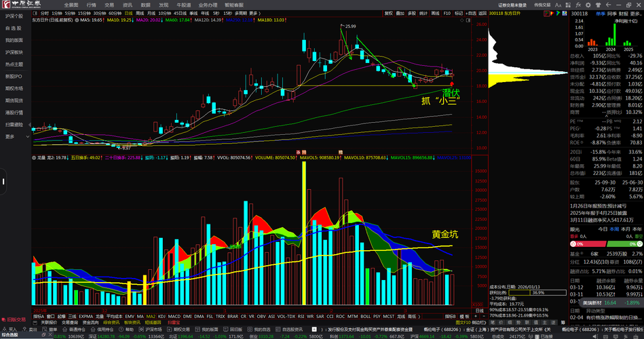Screen dimensions: 644x339
Task: Click red 0% bullish sentiment bar
Action: click(588, 244)
